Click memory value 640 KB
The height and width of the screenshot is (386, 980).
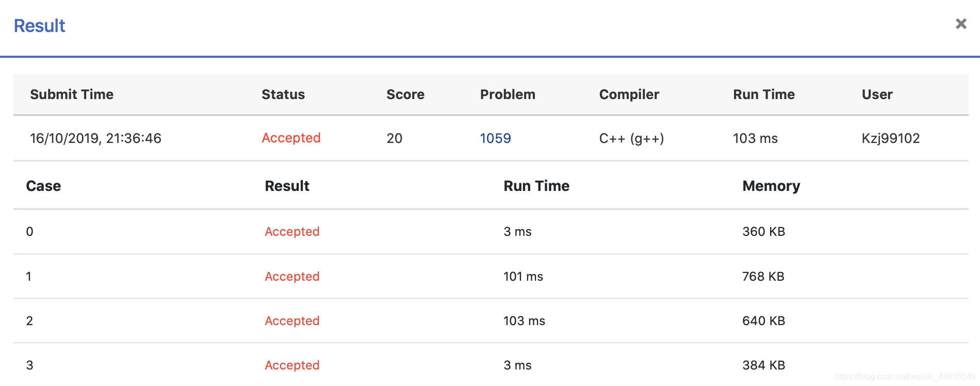[x=763, y=321]
